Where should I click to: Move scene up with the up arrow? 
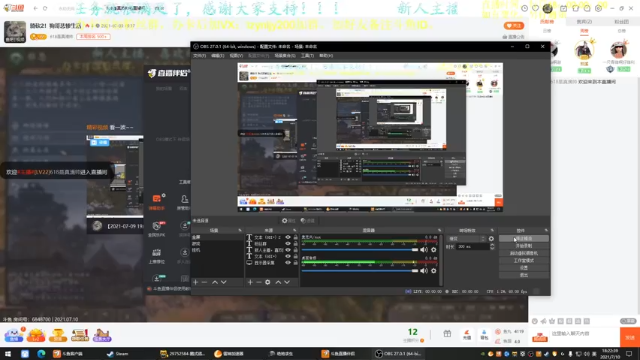pos(215,282)
